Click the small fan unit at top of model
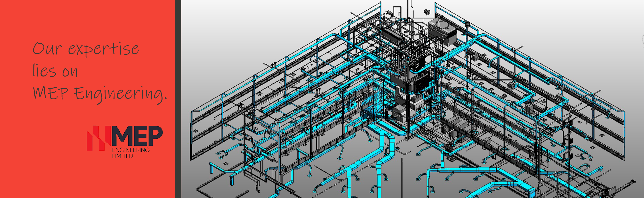The height and width of the screenshot is (198, 644). [x=427, y=12]
